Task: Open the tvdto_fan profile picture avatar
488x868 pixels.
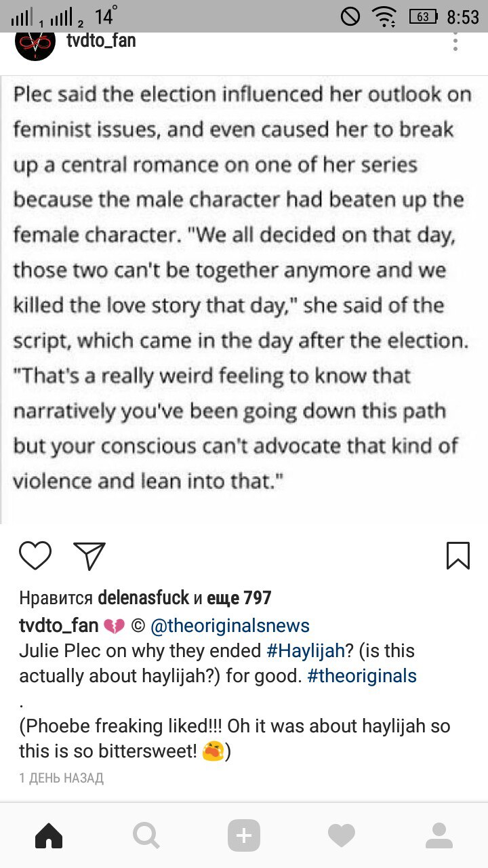Action: pos(35,43)
